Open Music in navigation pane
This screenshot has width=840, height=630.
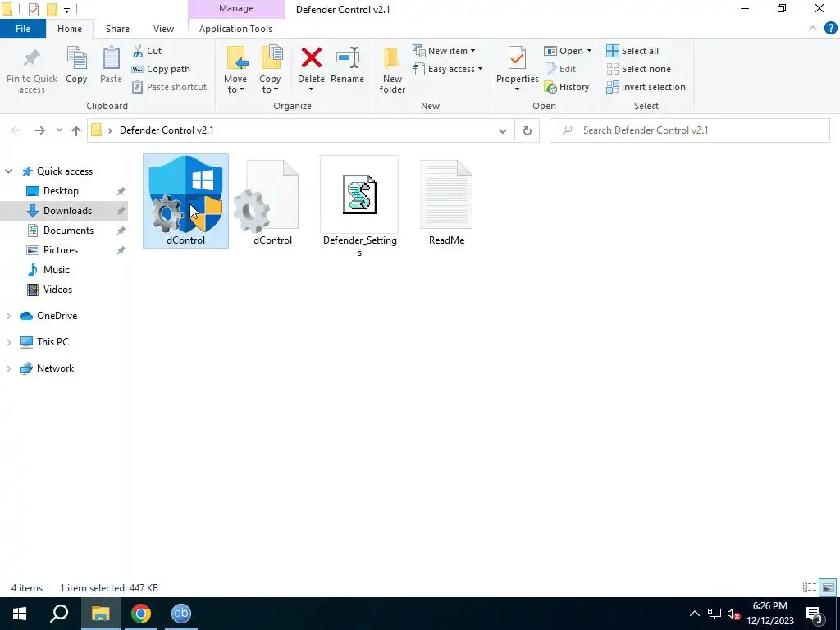tap(57, 269)
